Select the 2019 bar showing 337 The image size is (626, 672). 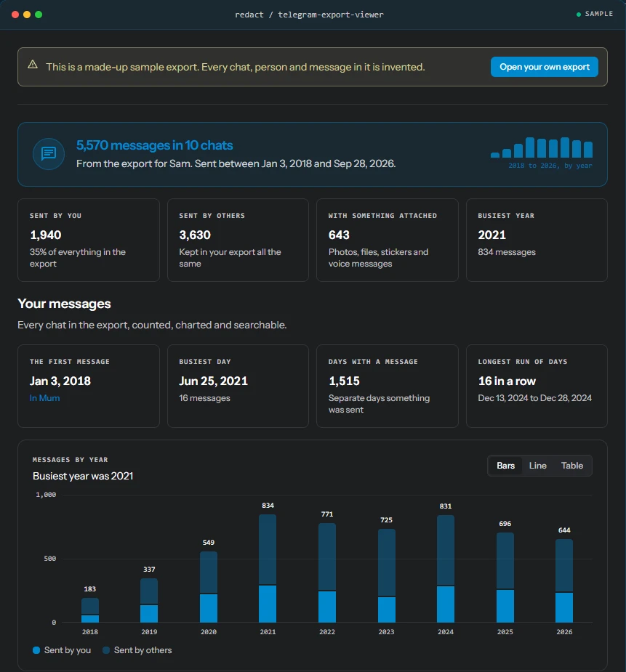point(149,600)
